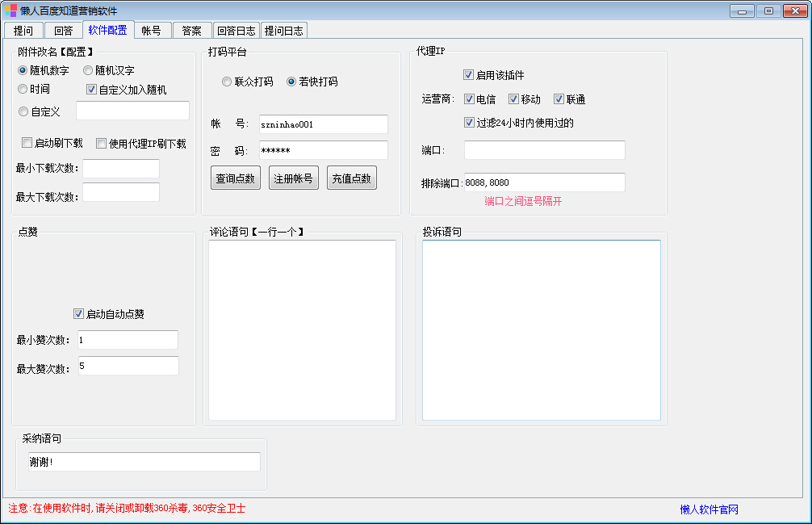The width and height of the screenshot is (812, 524).
Task: Select the 随机数字 radio option
Action: click(x=44, y=70)
